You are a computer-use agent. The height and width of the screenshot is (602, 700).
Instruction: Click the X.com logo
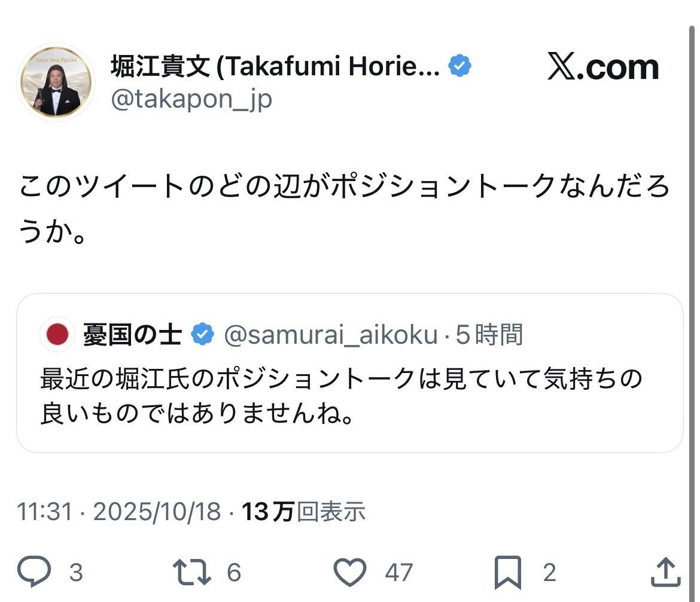(603, 67)
